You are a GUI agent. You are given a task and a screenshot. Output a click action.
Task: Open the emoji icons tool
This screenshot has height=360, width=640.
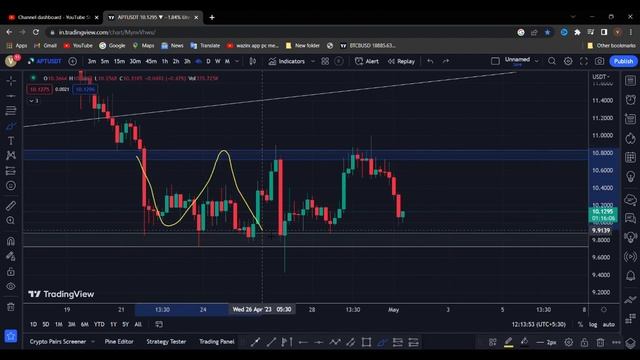click(11, 186)
